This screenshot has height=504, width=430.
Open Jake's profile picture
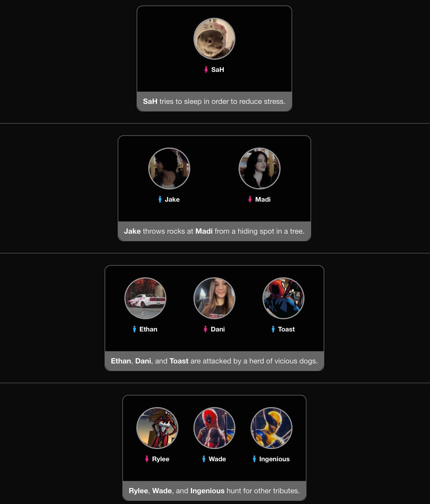[169, 168]
